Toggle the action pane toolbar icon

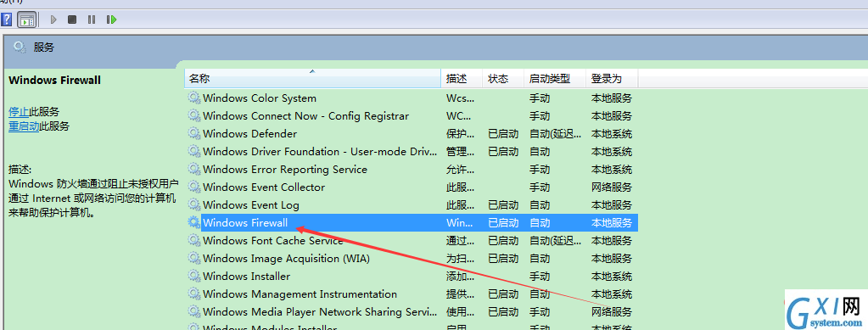coord(26,20)
